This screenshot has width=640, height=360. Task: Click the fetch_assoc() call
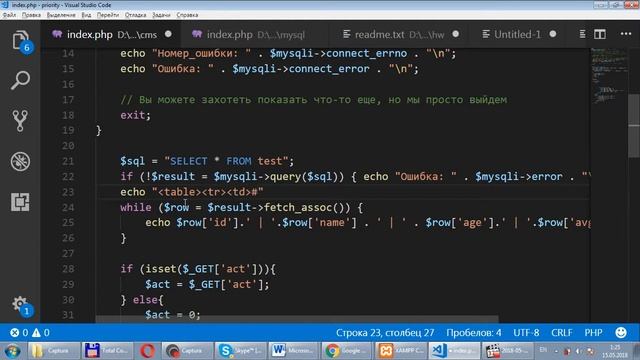pos(307,207)
